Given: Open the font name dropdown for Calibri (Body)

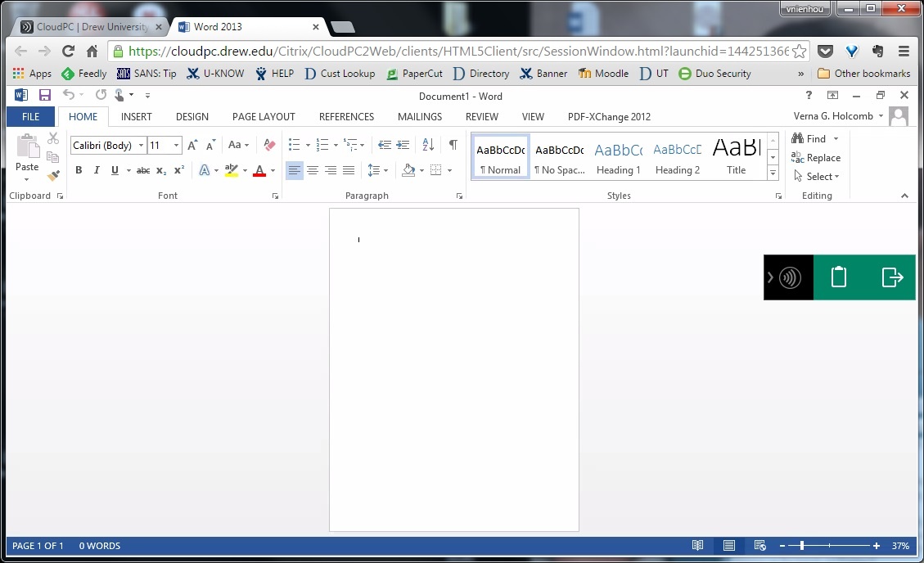Looking at the screenshot, I should pos(141,146).
